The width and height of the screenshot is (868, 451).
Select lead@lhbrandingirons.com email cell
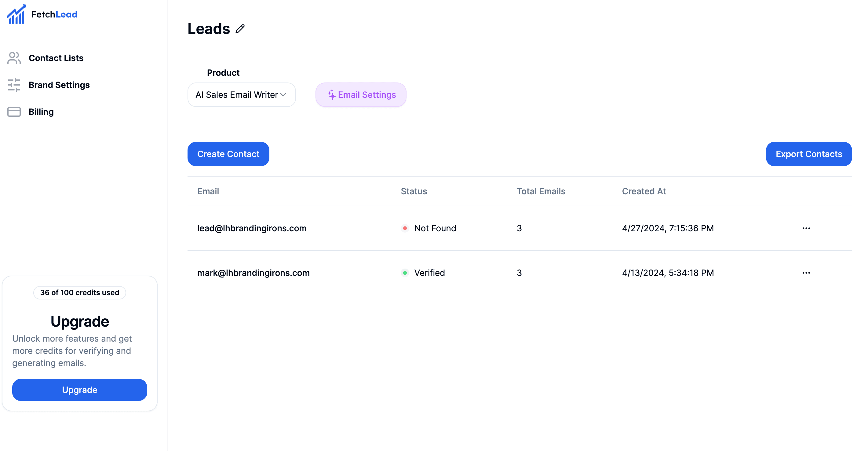[x=252, y=228]
